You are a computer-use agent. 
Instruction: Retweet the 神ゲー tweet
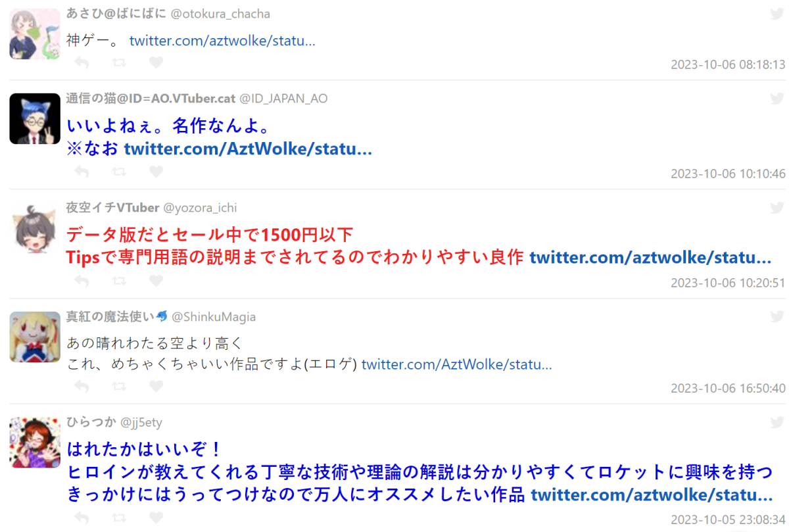119,62
